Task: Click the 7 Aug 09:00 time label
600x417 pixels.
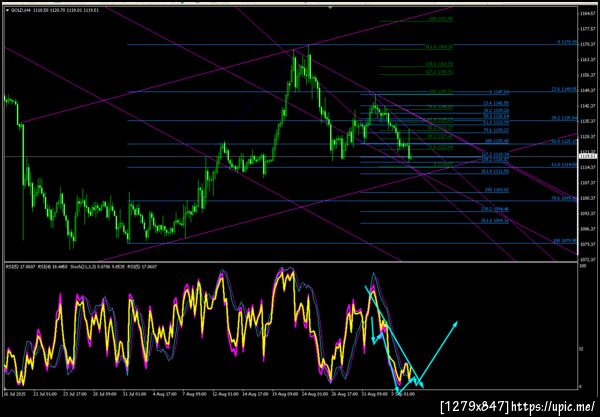Action: (x=195, y=394)
